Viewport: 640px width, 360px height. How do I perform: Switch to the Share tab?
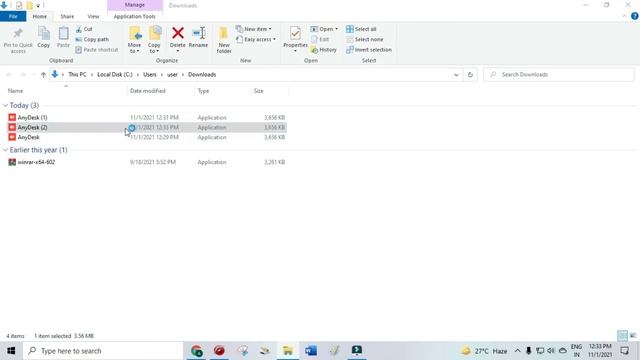(67, 16)
